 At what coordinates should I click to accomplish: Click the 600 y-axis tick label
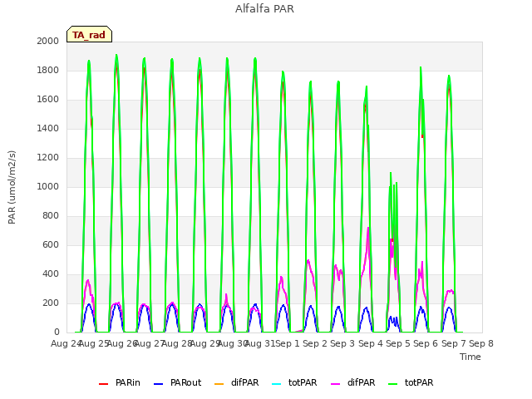tap(51, 245)
